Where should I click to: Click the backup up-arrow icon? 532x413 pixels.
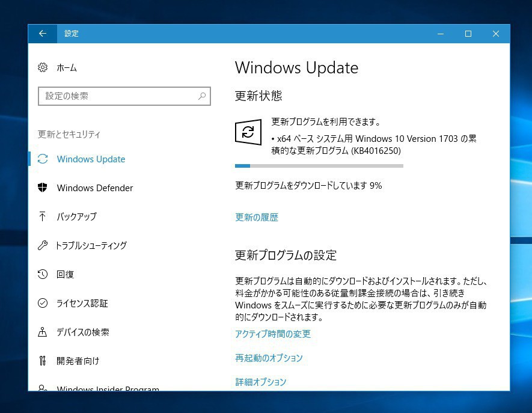coord(43,216)
